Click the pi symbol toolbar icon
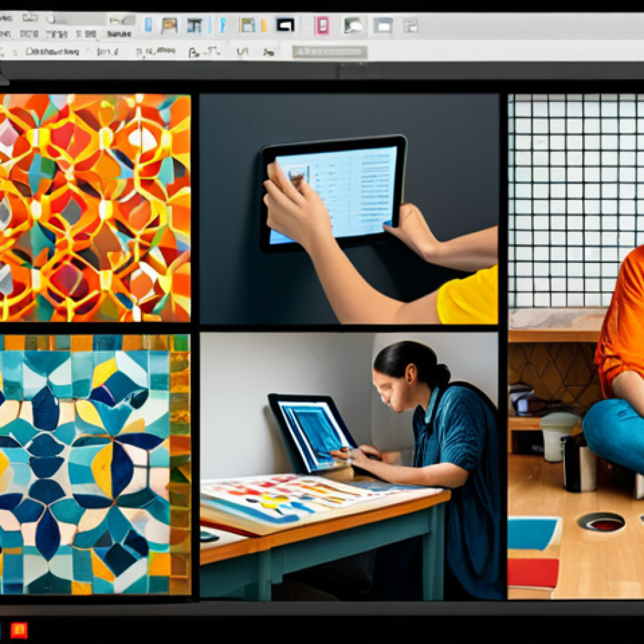This screenshot has height=644, width=644. 195,25
